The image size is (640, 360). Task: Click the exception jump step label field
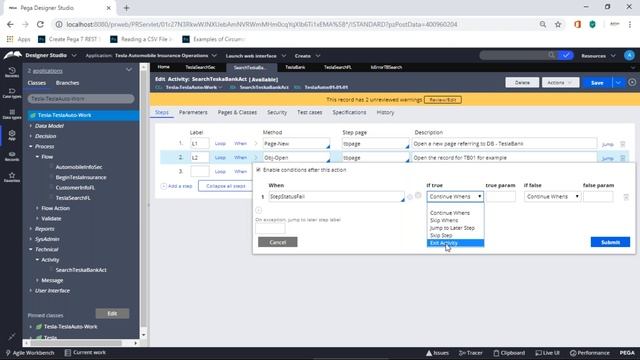click(270, 229)
